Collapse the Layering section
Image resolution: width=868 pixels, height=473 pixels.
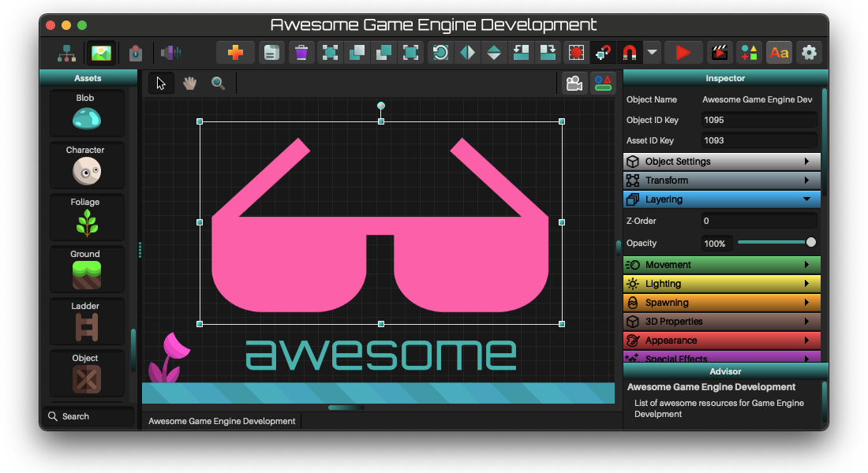click(x=720, y=199)
